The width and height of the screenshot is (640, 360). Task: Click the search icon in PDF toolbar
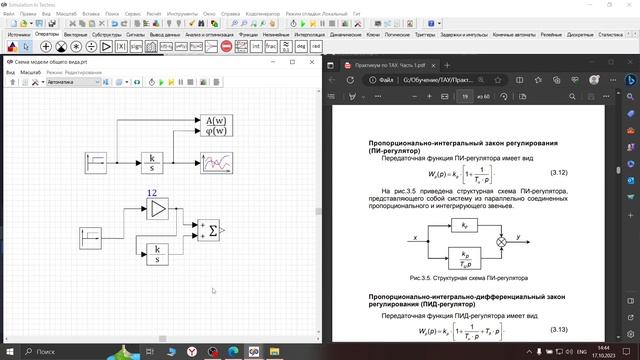[x=572, y=97]
